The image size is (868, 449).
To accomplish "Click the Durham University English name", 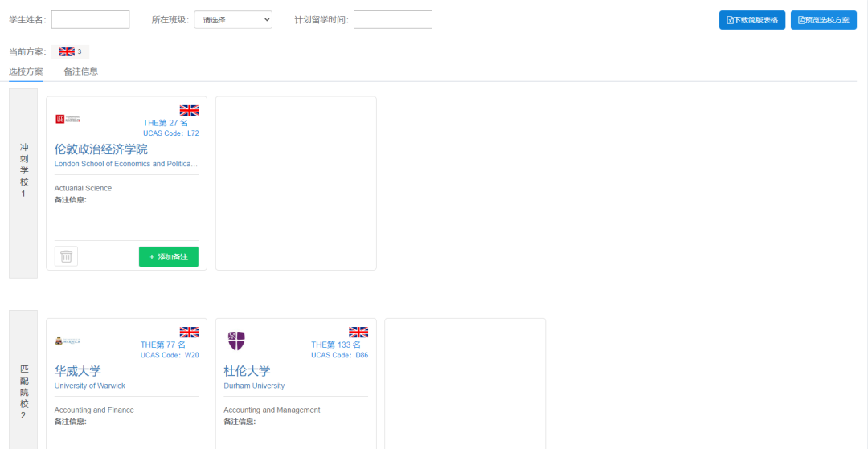I will coord(254,386).
